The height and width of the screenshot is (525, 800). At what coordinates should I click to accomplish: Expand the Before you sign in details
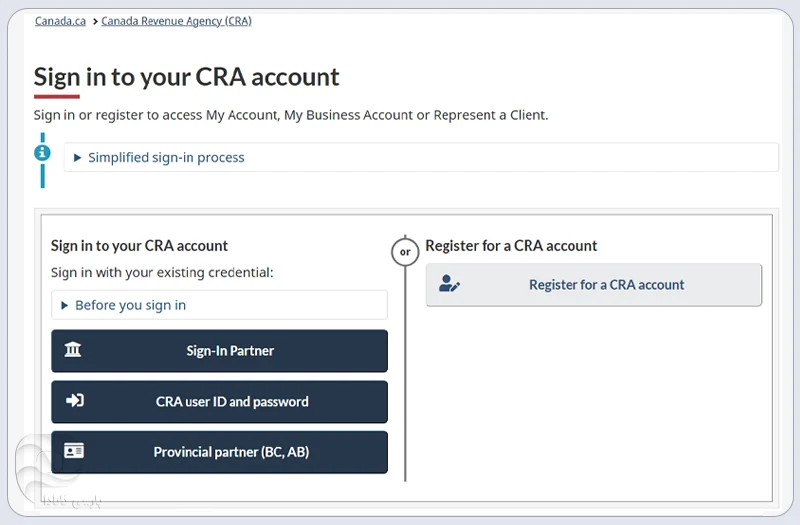click(130, 305)
